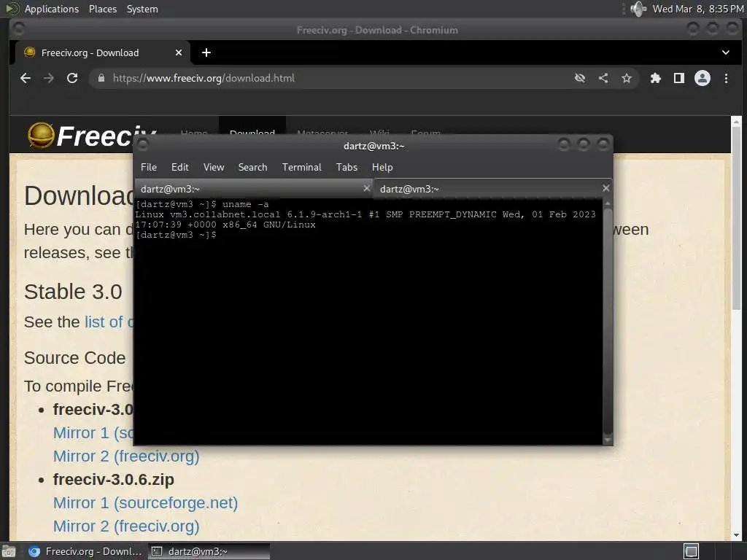Screen dimensions: 747x560
Task: Click Chromium window menu button in titlebar
Action: point(19,29)
